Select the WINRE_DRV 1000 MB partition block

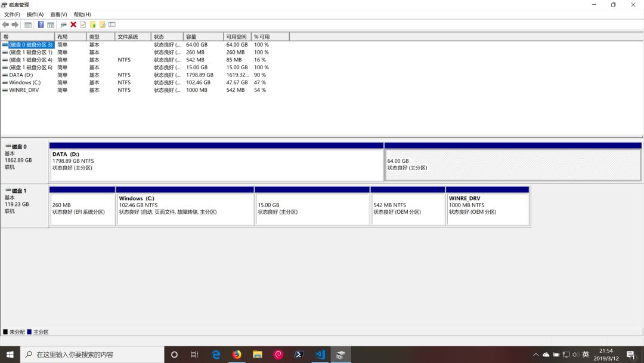pos(488,206)
